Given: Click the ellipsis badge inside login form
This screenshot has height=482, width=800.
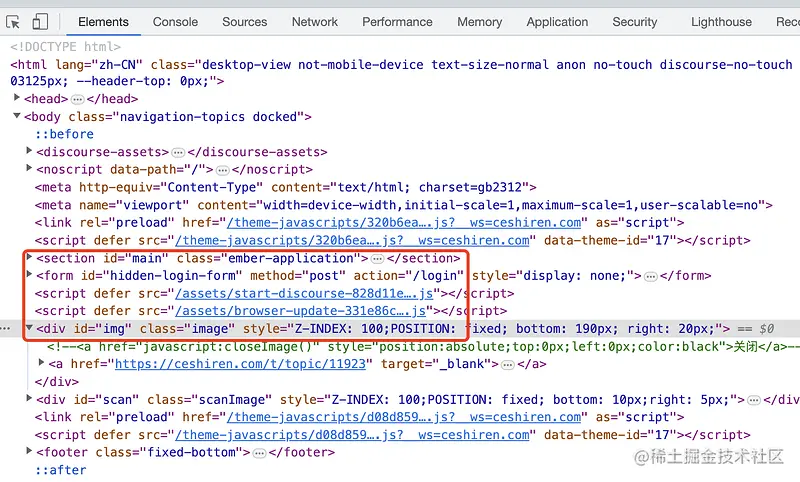Looking at the screenshot, I should (651, 276).
